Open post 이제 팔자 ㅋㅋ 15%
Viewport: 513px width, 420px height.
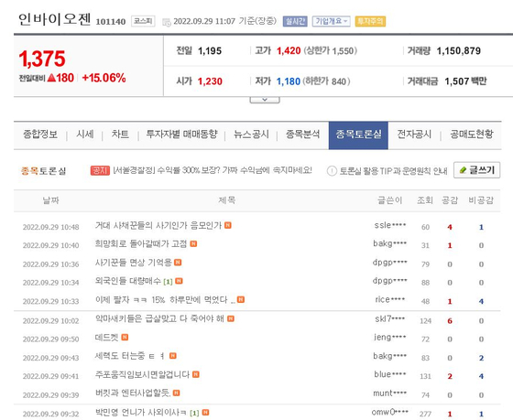point(165,300)
